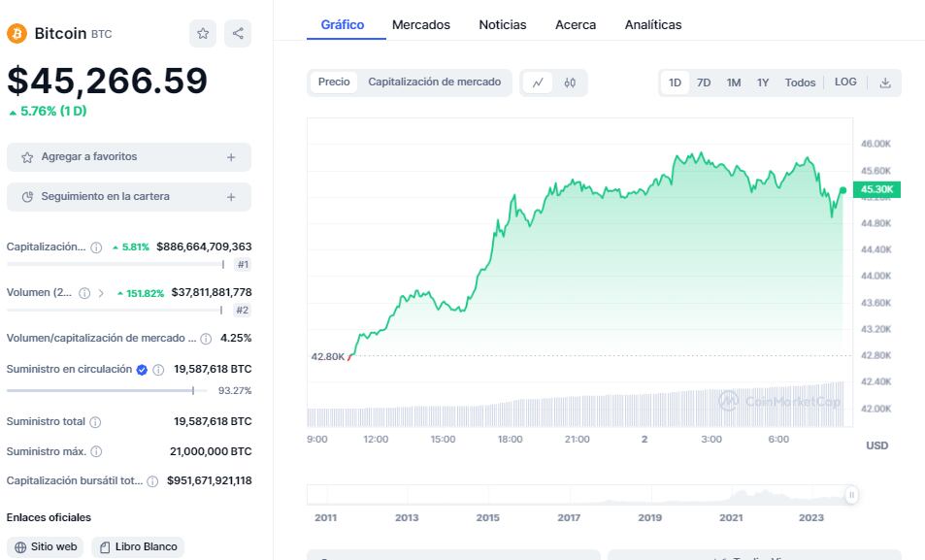Select the line chart icon
The image size is (925, 560).
tap(540, 82)
